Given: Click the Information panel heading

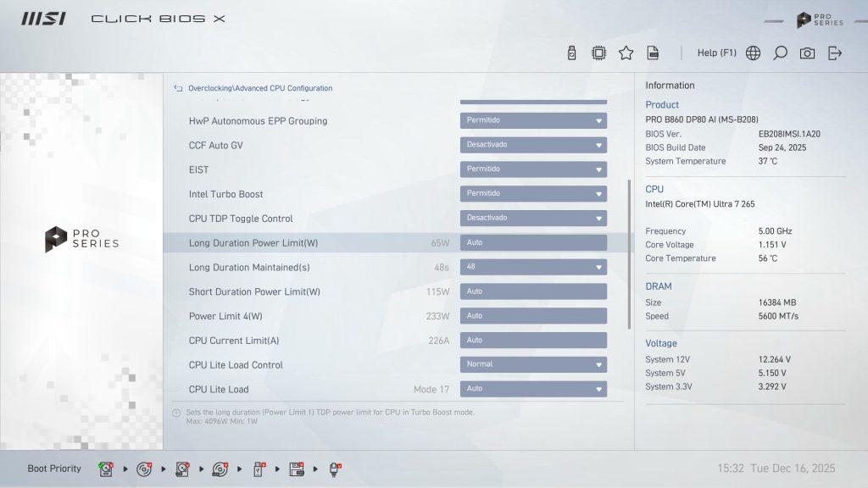Looking at the screenshot, I should [x=670, y=86].
